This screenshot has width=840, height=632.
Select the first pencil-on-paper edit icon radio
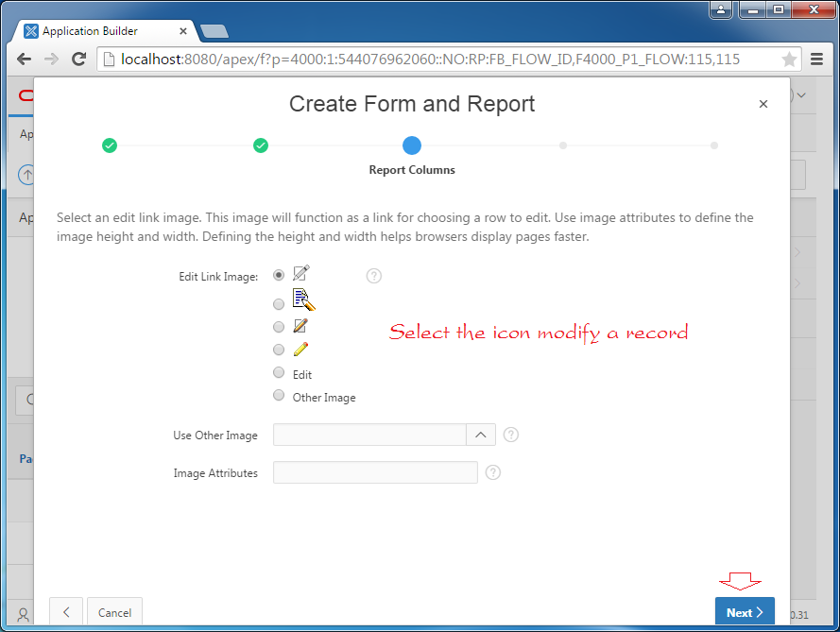[x=279, y=275]
